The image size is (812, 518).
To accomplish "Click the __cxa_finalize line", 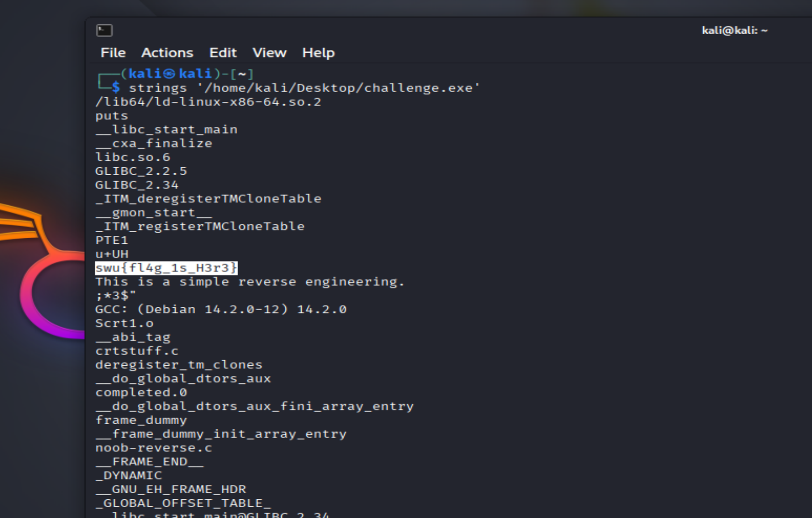I will 154,143.
